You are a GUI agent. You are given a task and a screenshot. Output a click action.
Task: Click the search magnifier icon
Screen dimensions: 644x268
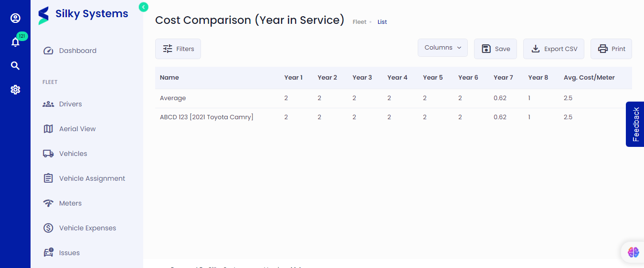point(15,66)
